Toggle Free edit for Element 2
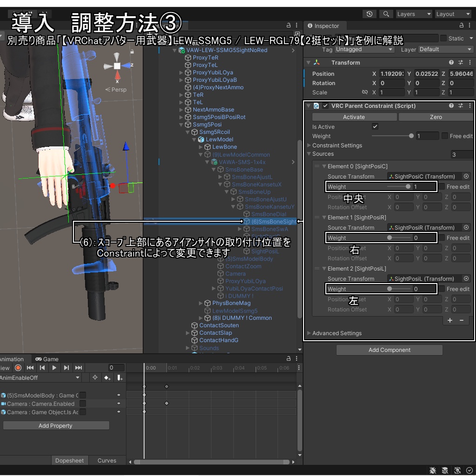Image resolution: width=476 pixels, height=476 pixels. coord(442,289)
